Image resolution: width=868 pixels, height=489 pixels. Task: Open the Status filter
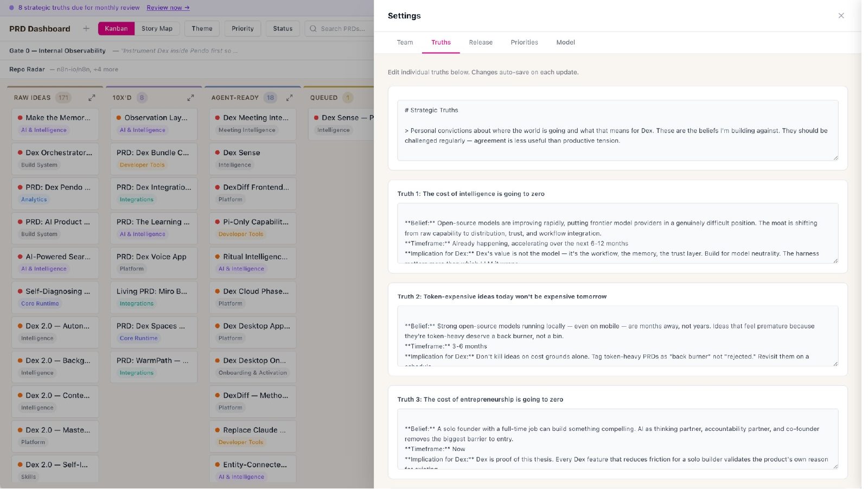(x=283, y=29)
